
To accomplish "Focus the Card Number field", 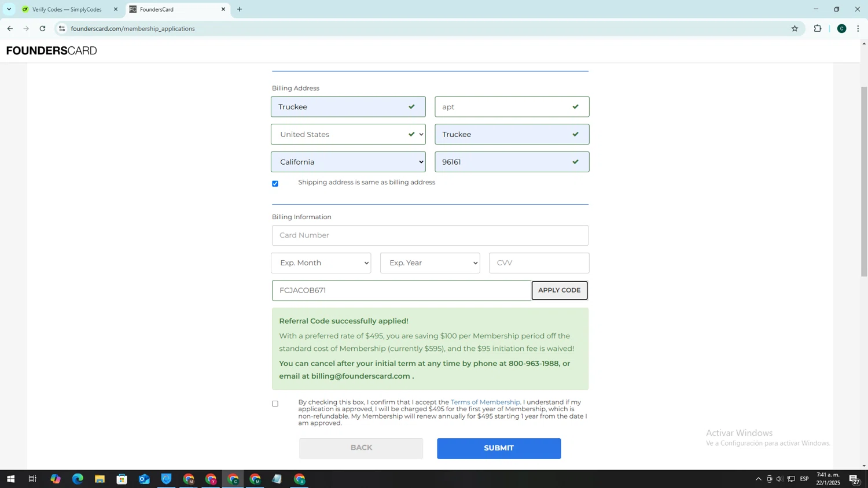I will [x=430, y=235].
